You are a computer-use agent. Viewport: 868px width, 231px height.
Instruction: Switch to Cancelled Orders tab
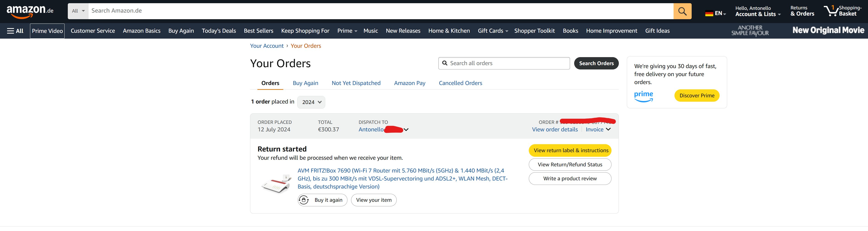click(460, 83)
